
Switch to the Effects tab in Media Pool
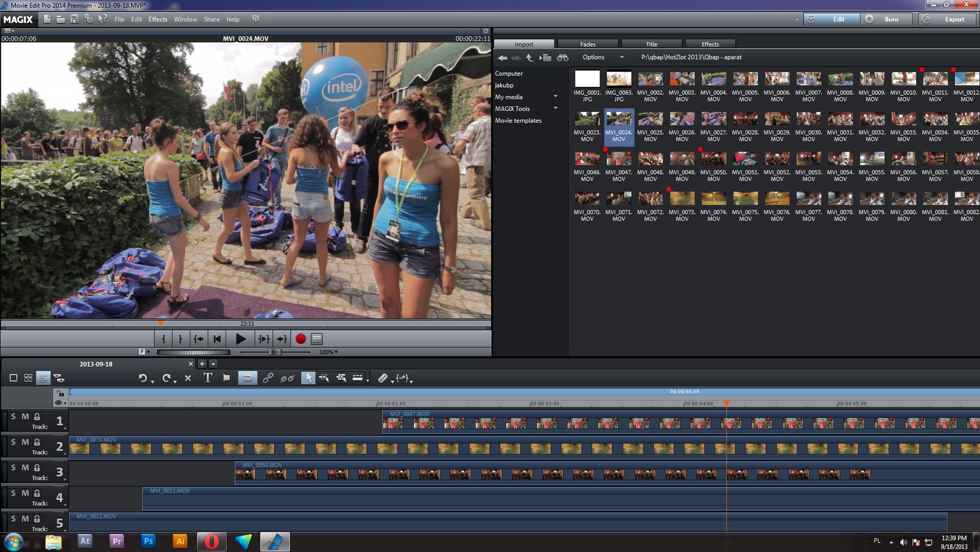(x=710, y=44)
